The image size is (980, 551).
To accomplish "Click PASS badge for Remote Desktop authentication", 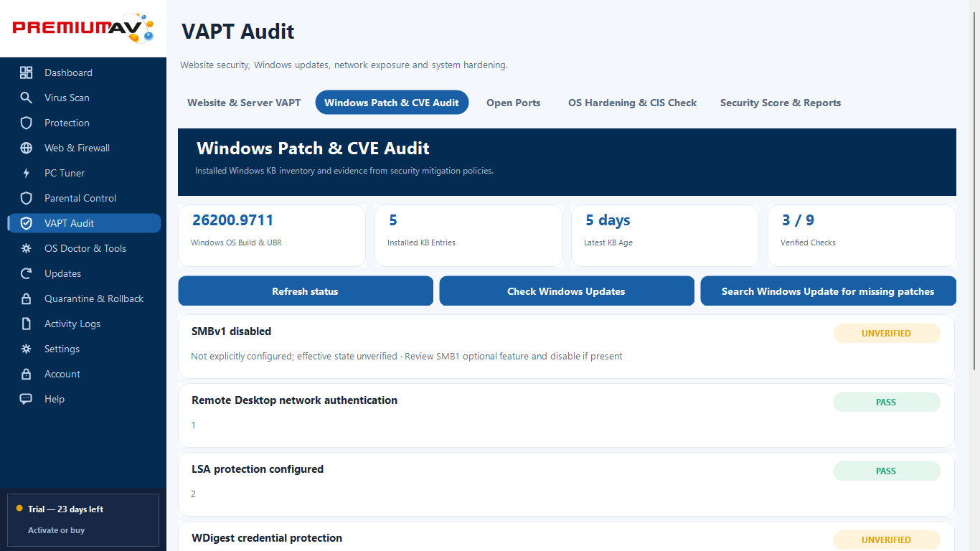I will [887, 402].
